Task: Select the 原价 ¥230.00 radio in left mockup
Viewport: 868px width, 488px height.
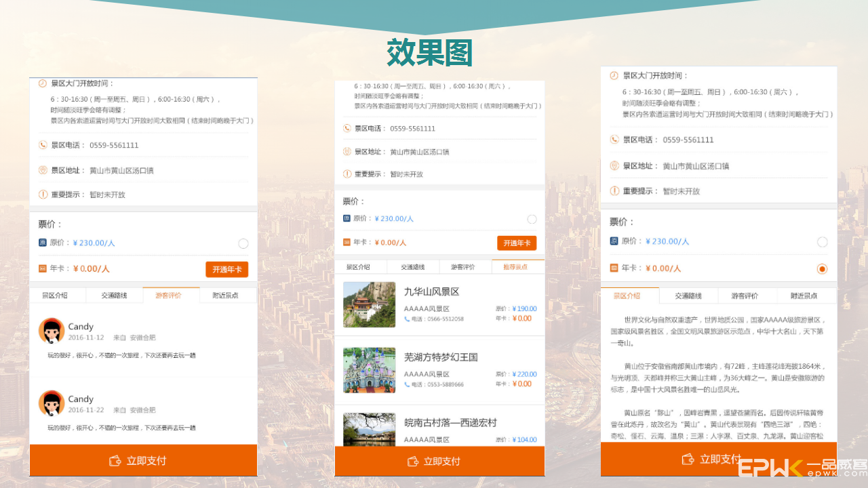Action: click(x=243, y=244)
